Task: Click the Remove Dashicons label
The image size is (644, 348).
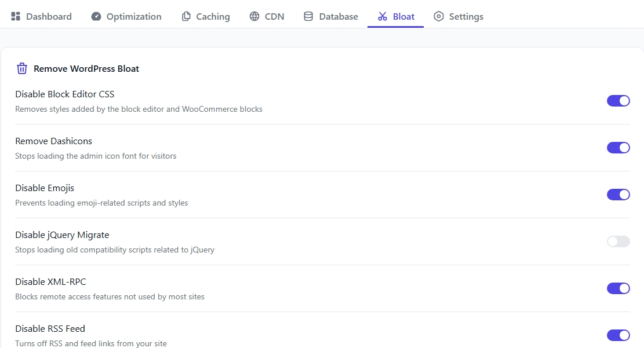Action: pos(54,141)
